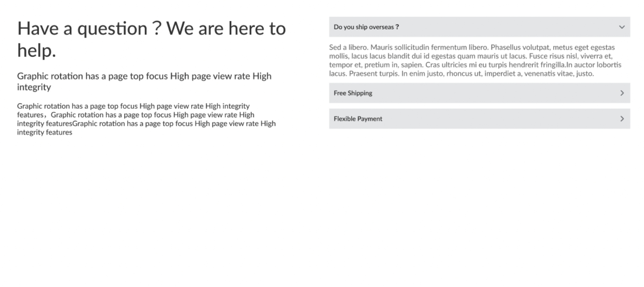Click the "Do you ship overseas ?" question title
The height and width of the screenshot is (287, 644).
pos(366,27)
